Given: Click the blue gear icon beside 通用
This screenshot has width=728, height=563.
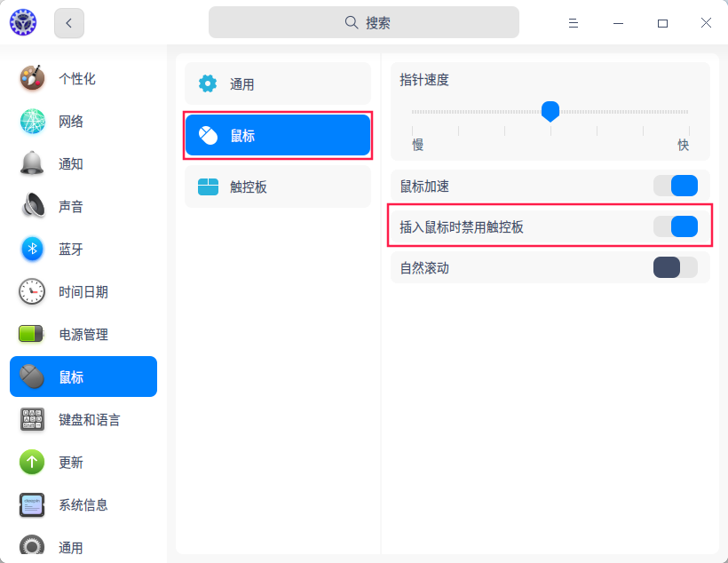Looking at the screenshot, I should 208,83.
